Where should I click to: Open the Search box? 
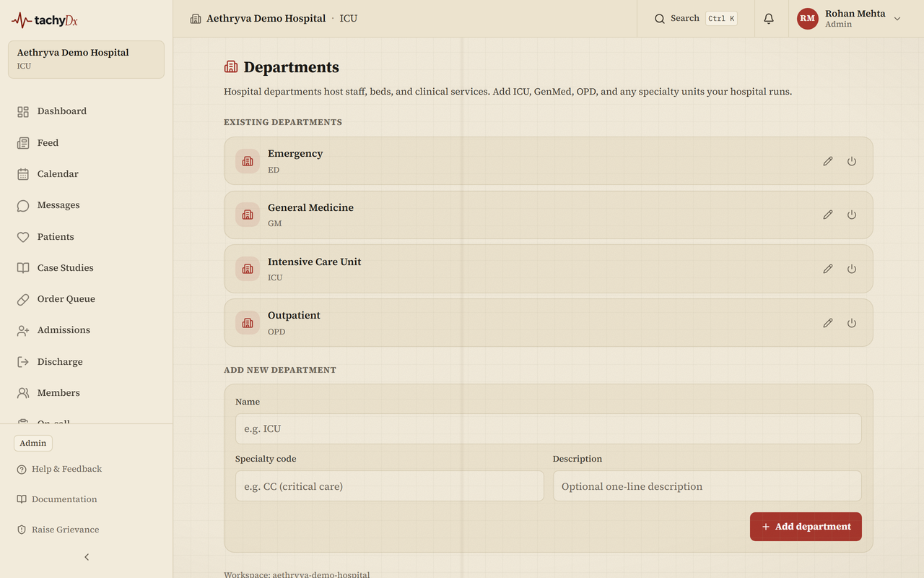pyautogui.click(x=696, y=19)
